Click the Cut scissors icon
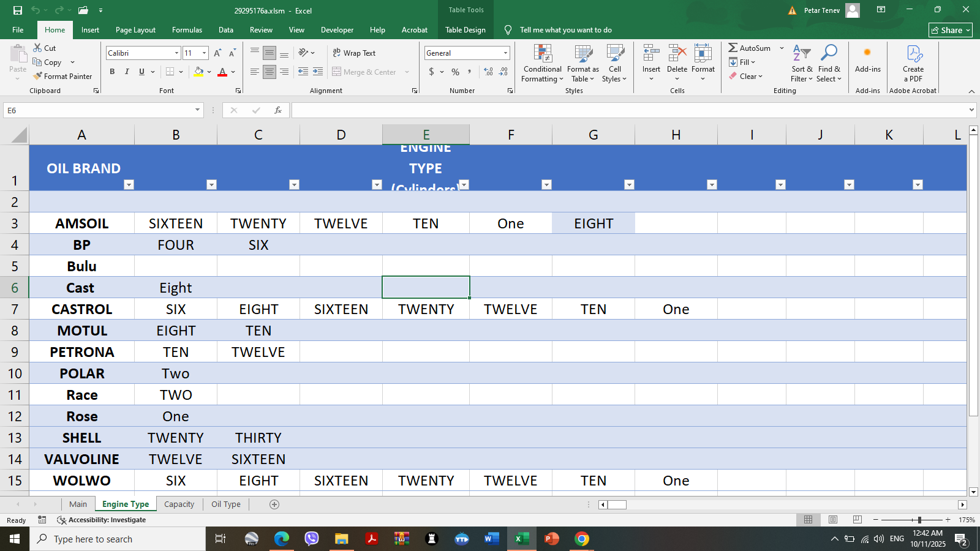Viewport: 980px width, 551px height. [37, 48]
